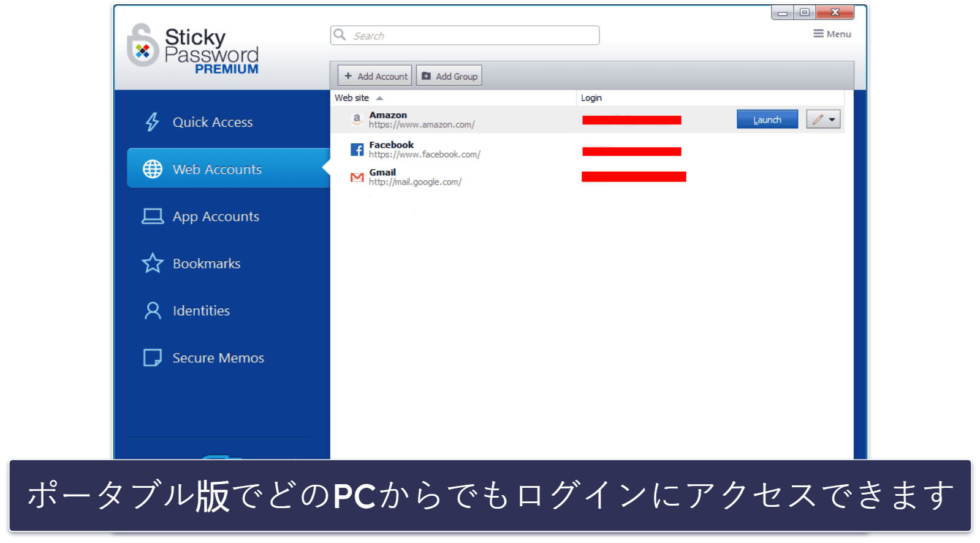Viewport: 980px width, 543px height.
Task: Click the App Accounts laptop icon
Action: pos(153,216)
